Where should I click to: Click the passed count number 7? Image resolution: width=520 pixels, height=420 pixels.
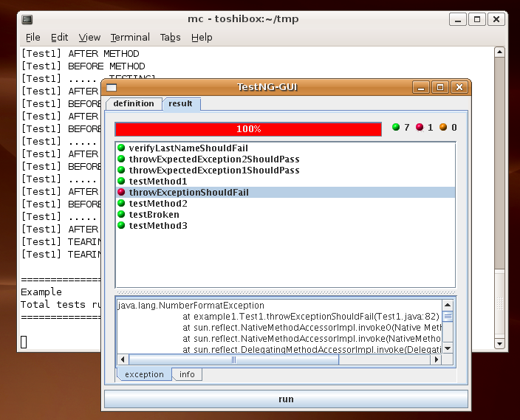[x=407, y=127]
